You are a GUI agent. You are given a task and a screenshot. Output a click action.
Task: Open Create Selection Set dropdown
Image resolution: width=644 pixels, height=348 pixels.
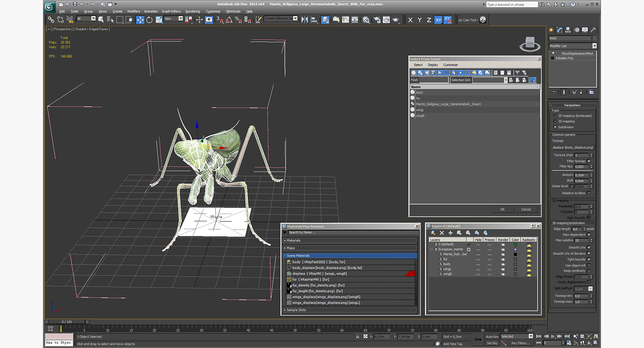click(281, 19)
